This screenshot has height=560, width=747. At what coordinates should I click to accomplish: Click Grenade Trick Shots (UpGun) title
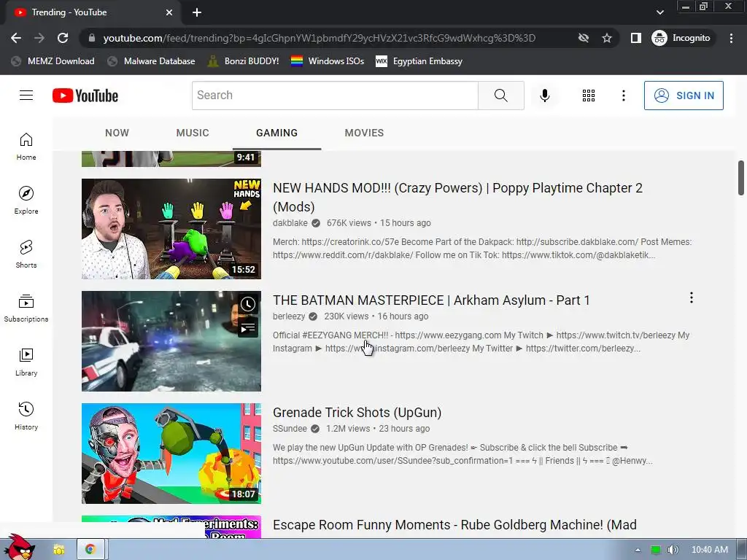[357, 413]
